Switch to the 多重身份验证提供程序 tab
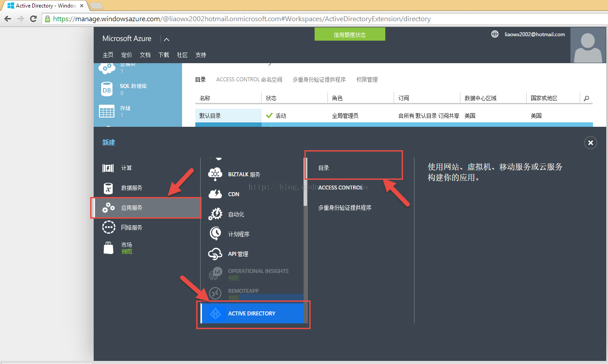This screenshot has width=608, height=364. 319,80
